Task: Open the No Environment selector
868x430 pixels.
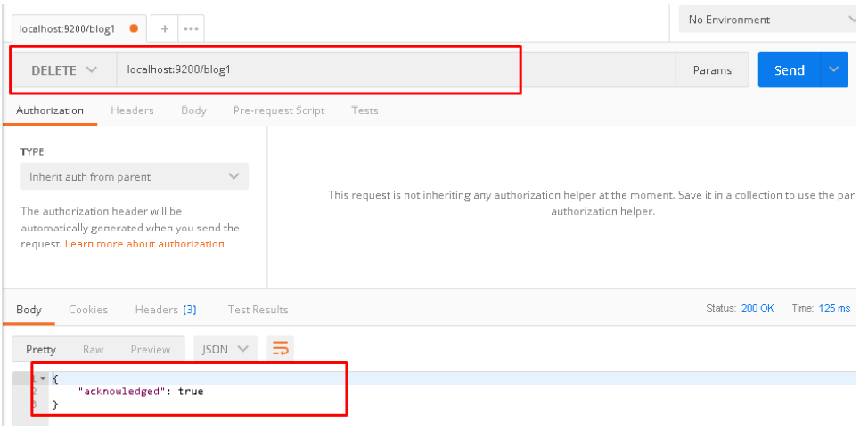Action: click(x=769, y=20)
